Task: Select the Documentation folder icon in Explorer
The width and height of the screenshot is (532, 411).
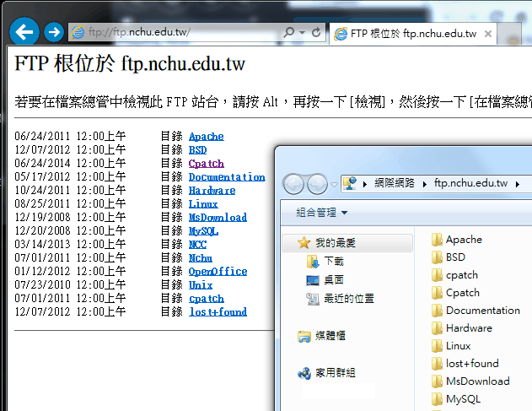Action: click(x=437, y=310)
